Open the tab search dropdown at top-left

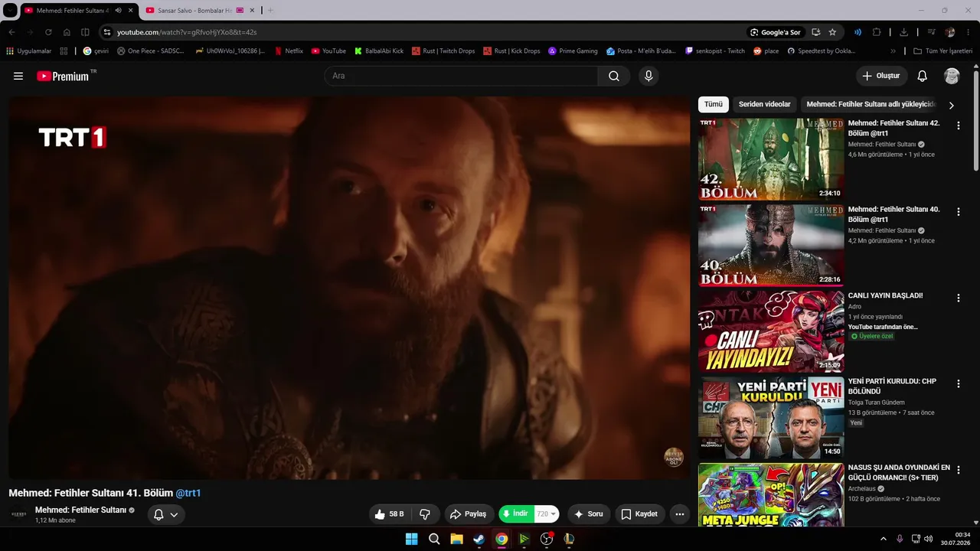[x=10, y=11]
